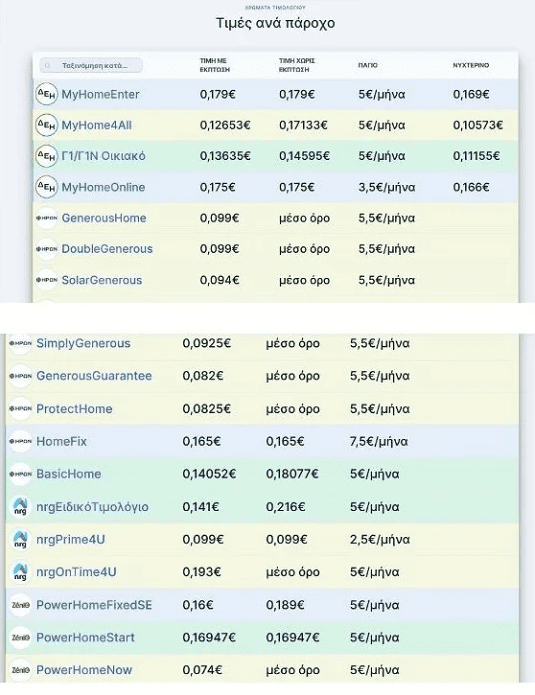Click the ΔΕΗ logo beside MyHome4All
This screenshot has height=695, width=535.
coord(47,125)
